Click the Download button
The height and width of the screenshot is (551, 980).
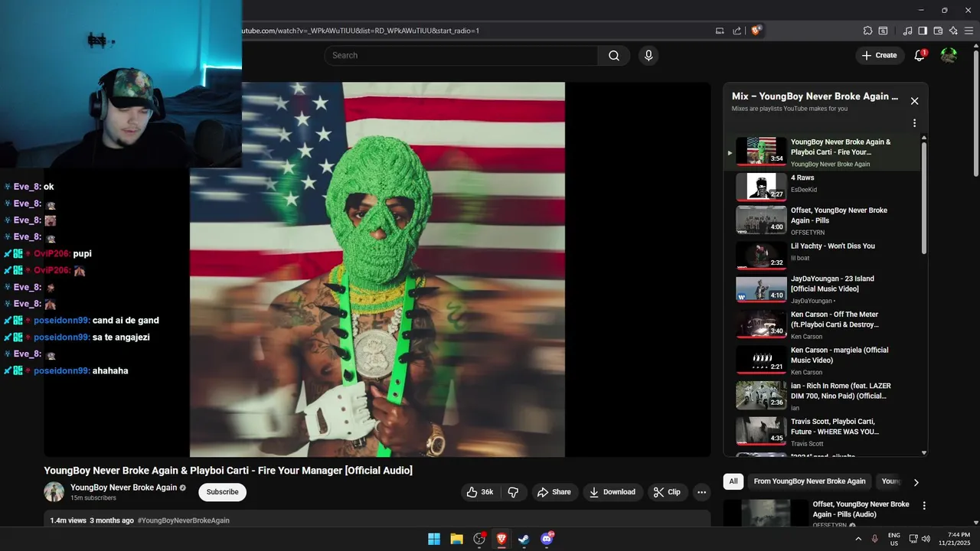[612, 492]
